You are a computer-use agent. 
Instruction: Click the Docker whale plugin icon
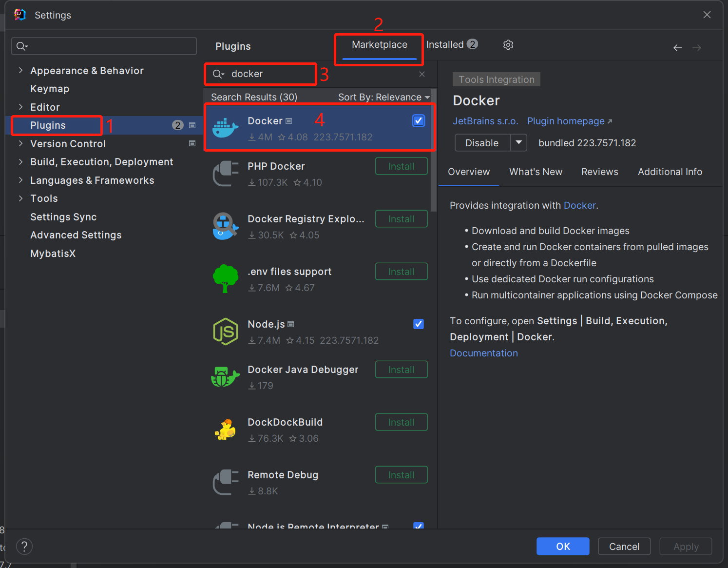click(x=225, y=128)
